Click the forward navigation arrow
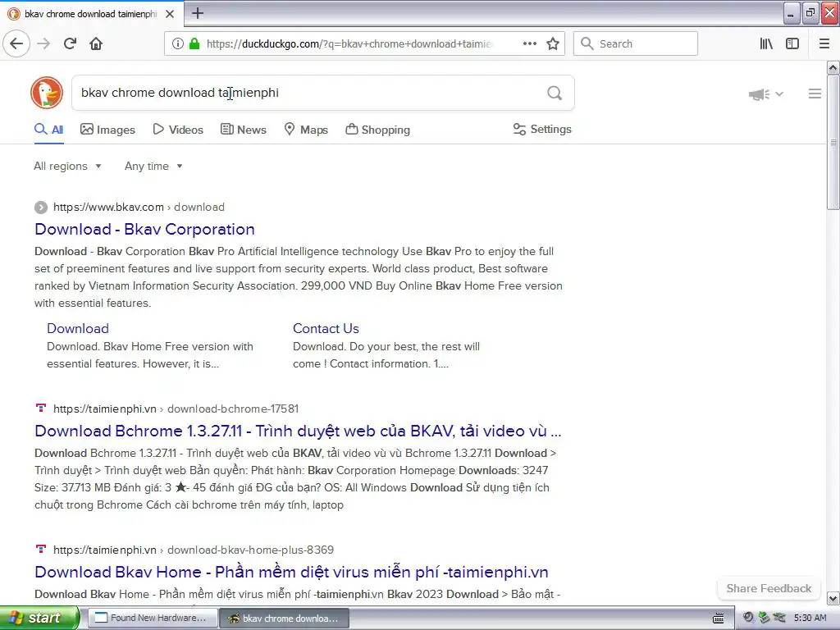This screenshot has height=630, width=840. pyautogui.click(x=43, y=43)
